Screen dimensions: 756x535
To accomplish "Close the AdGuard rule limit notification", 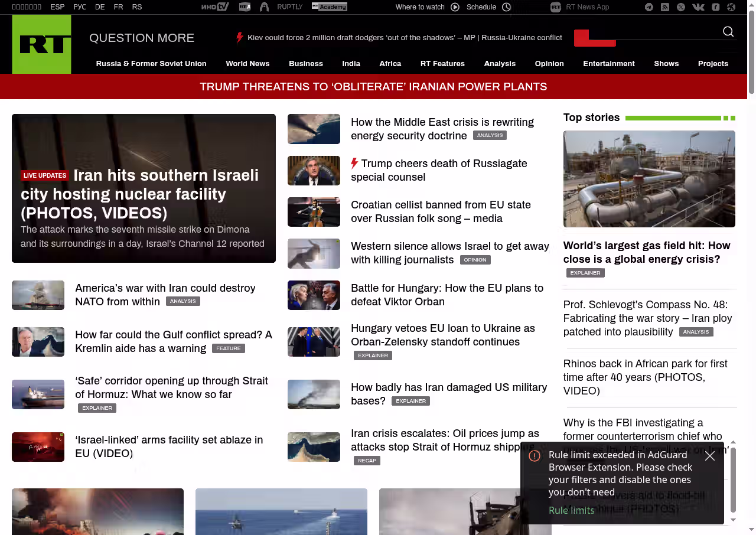I will tap(710, 456).
